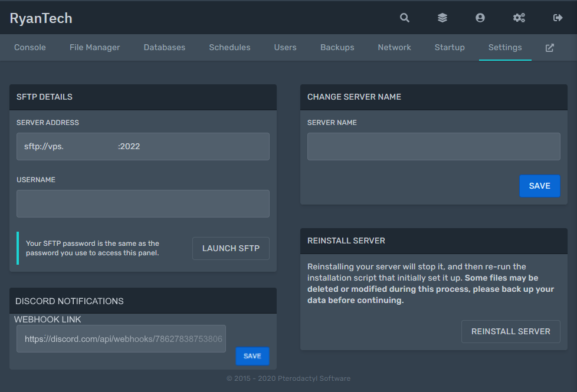The width and height of the screenshot is (577, 392).
Task: Click the sign out icon
Action: coord(558,18)
